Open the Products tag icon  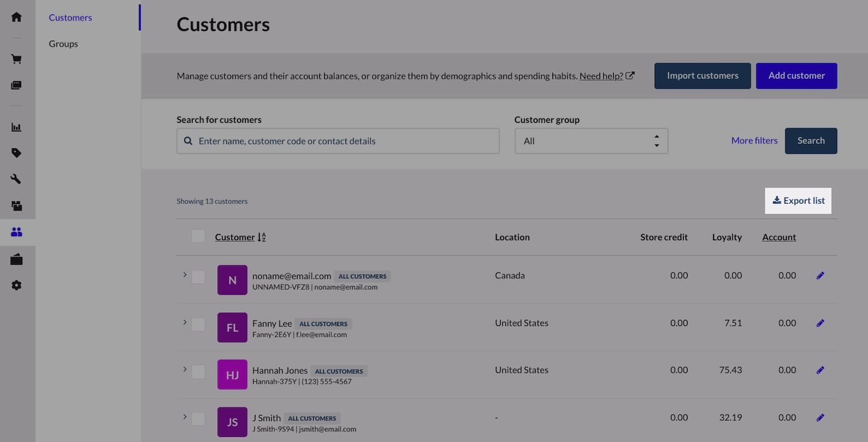click(x=17, y=153)
